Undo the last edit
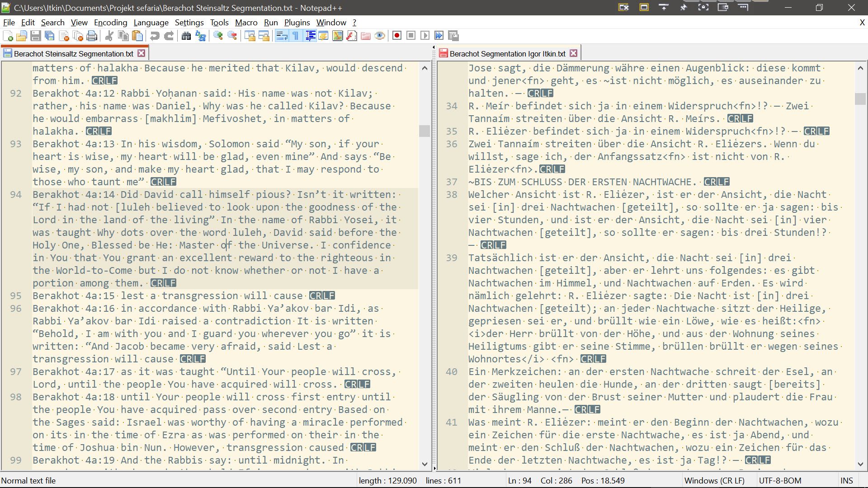The width and height of the screenshot is (868, 488). click(155, 36)
